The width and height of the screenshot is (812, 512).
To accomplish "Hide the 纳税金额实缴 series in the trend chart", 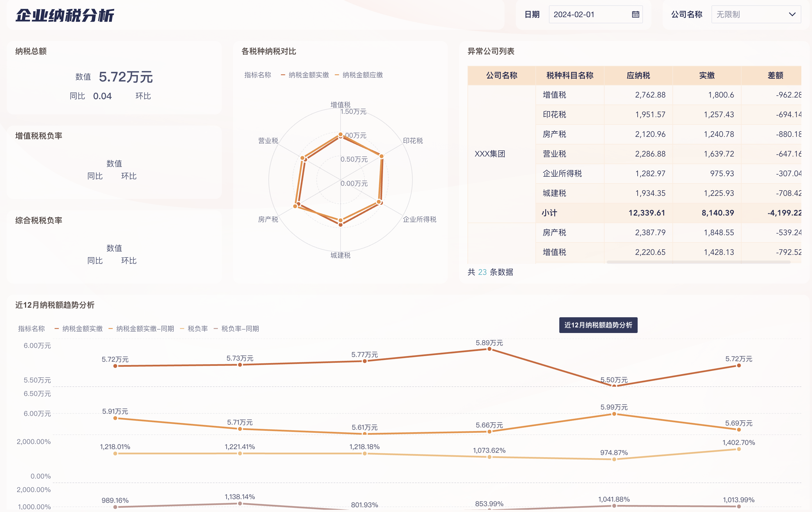I will pyautogui.click(x=83, y=329).
